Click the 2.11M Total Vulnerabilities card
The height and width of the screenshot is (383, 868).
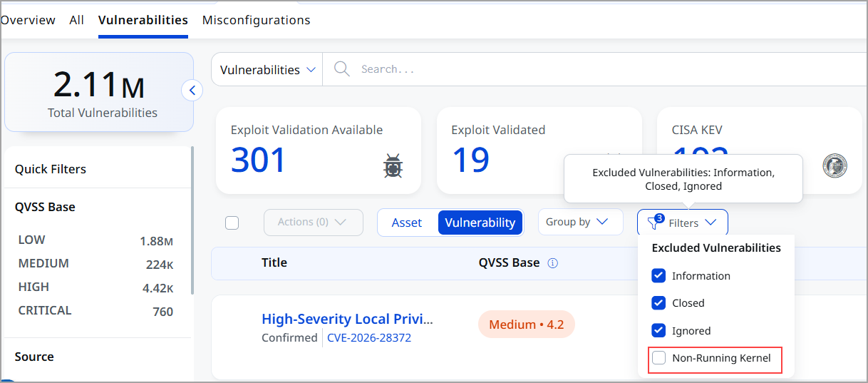[99, 92]
